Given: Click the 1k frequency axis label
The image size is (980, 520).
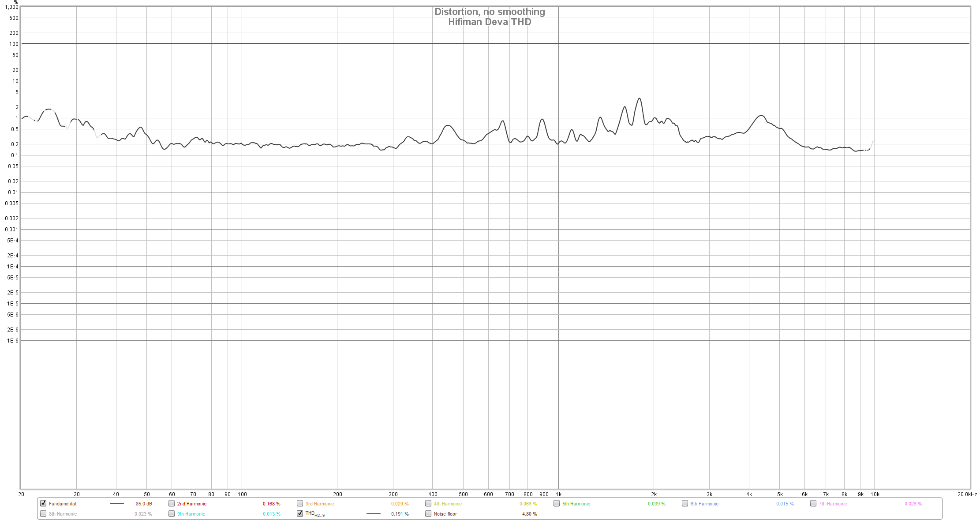Looking at the screenshot, I should [558, 494].
